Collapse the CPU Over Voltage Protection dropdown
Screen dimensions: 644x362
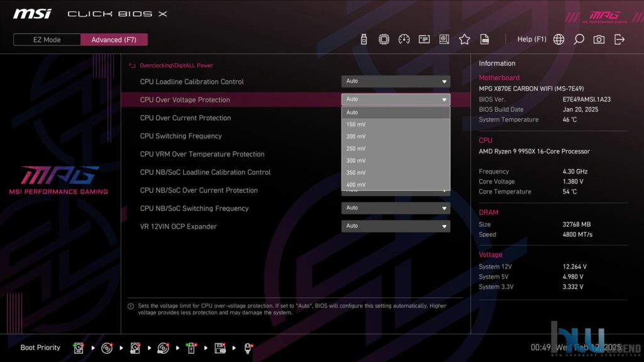[x=396, y=99]
